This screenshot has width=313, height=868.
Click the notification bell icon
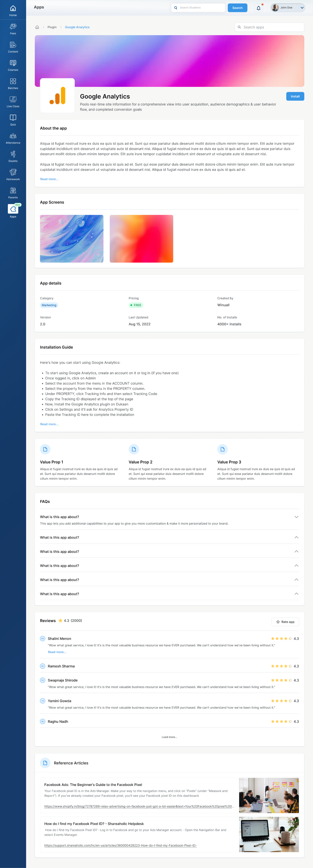[x=258, y=8]
